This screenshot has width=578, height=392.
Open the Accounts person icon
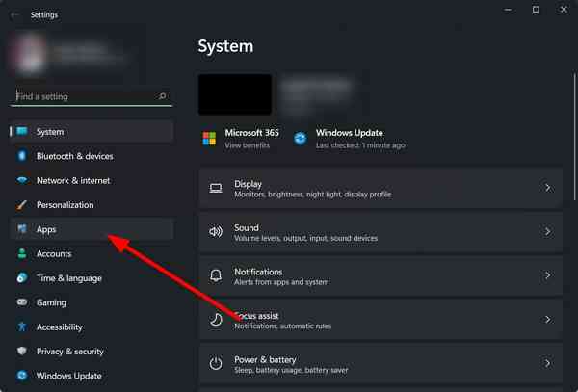[x=21, y=254]
